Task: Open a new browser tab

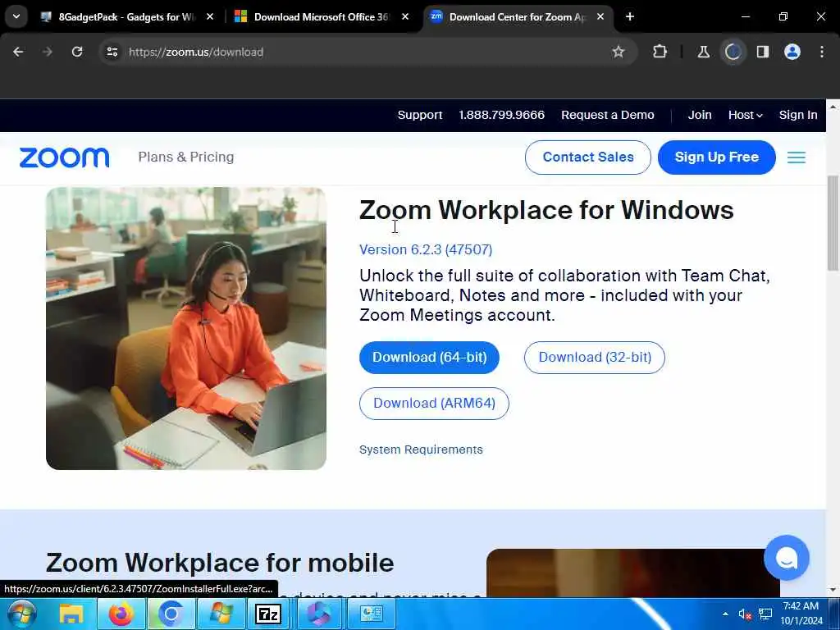Action: tap(630, 17)
